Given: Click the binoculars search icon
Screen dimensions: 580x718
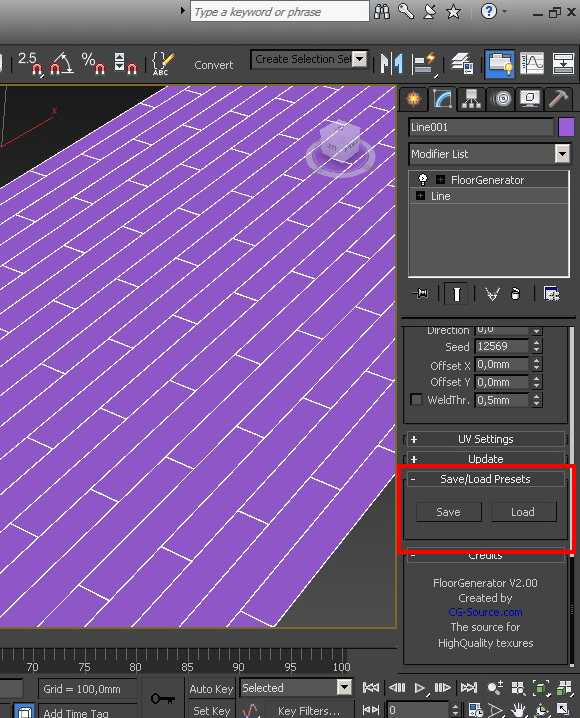Looking at the screenshot, I should (x=382, y=11).
